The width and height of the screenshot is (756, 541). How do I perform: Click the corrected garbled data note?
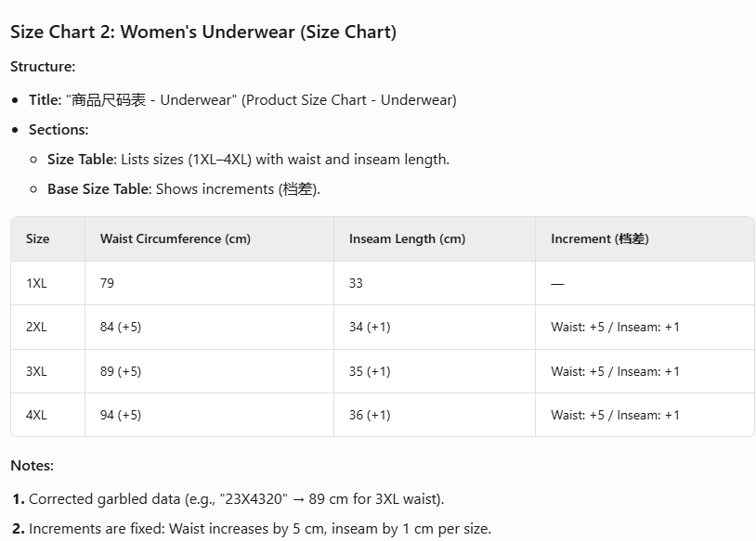(x=236, y=499)
